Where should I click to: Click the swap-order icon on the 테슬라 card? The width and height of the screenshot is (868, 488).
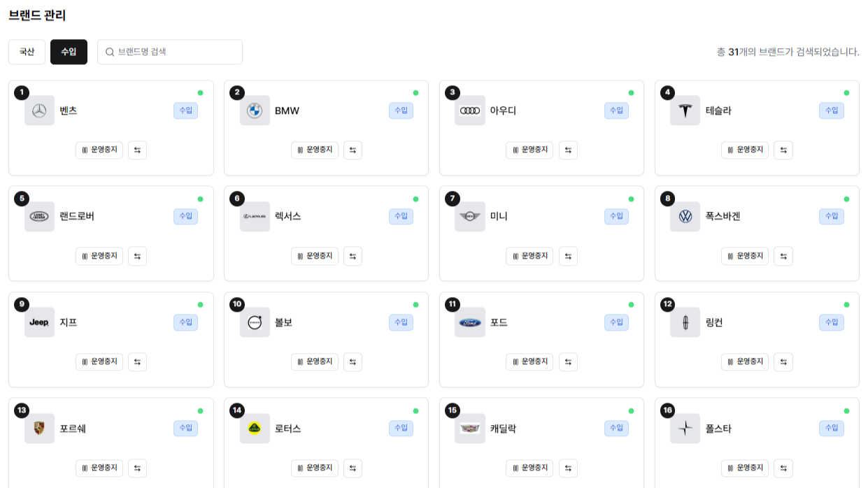[783, 150]
